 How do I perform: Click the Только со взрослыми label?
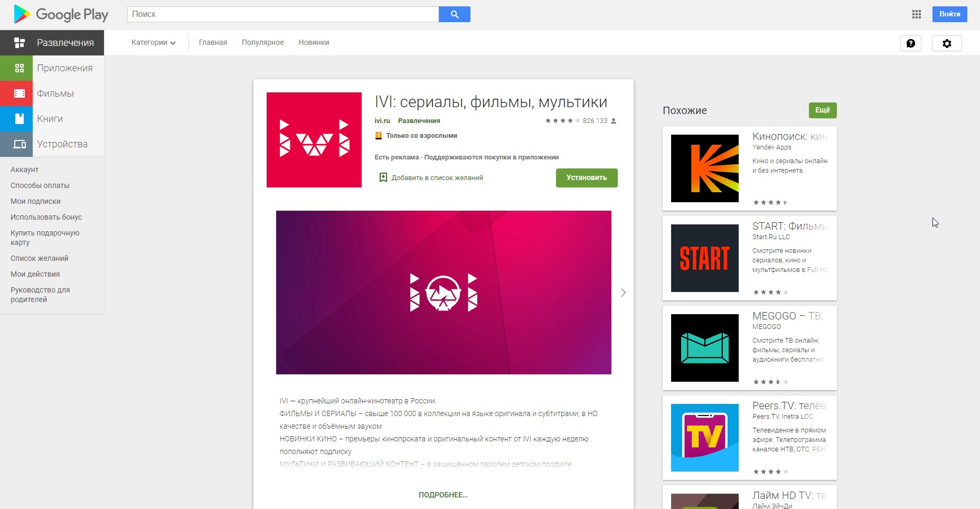coord(421,136)
